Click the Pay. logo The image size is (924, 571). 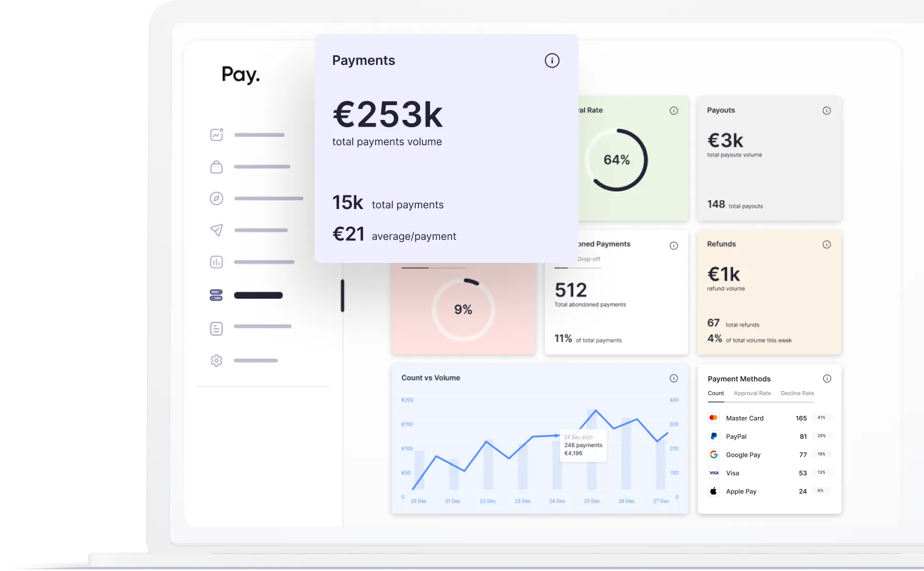tap(240, 75)
